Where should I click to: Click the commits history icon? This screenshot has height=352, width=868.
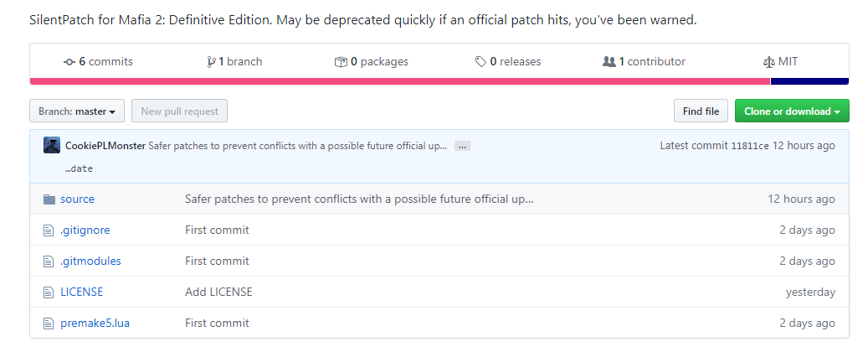(69, 62)
